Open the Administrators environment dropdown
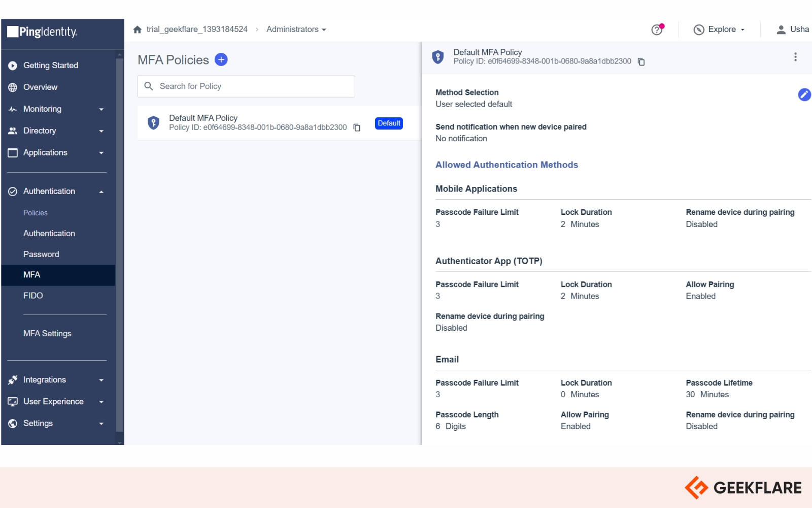The width and height of the screenshot is (812, 508). coord(296,29)
